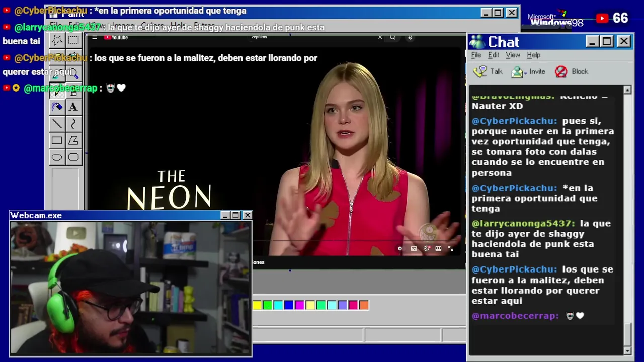Choose the Ellipse shape tool
The image size is (644, 362).
point(57,157)
